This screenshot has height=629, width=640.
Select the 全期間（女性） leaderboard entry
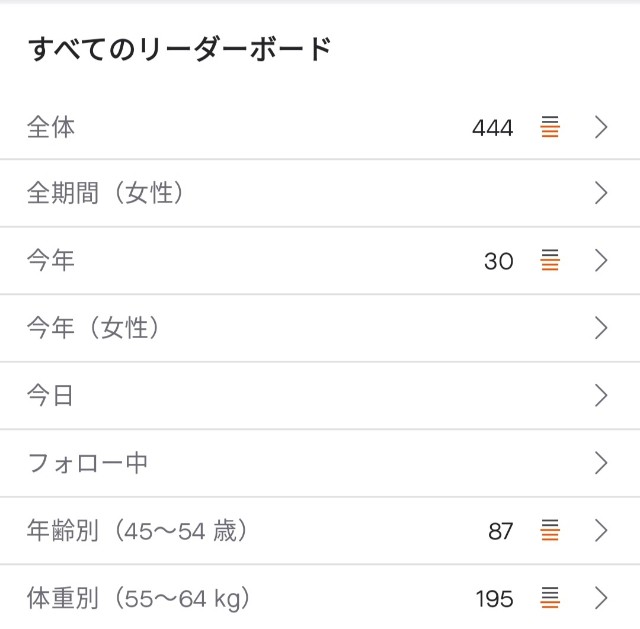click(x=320, y=193)
